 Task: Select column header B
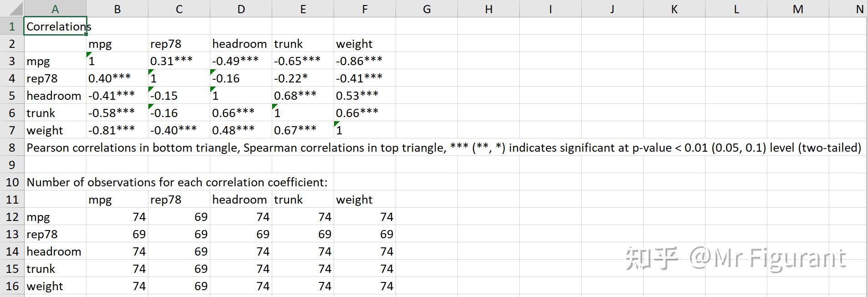point(117,8)
